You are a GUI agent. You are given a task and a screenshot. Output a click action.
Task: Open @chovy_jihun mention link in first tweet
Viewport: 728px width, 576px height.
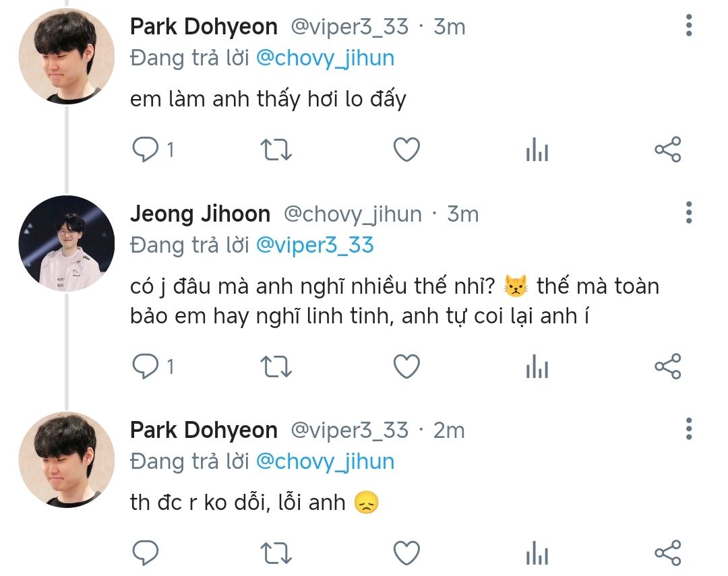pos(325,59)
